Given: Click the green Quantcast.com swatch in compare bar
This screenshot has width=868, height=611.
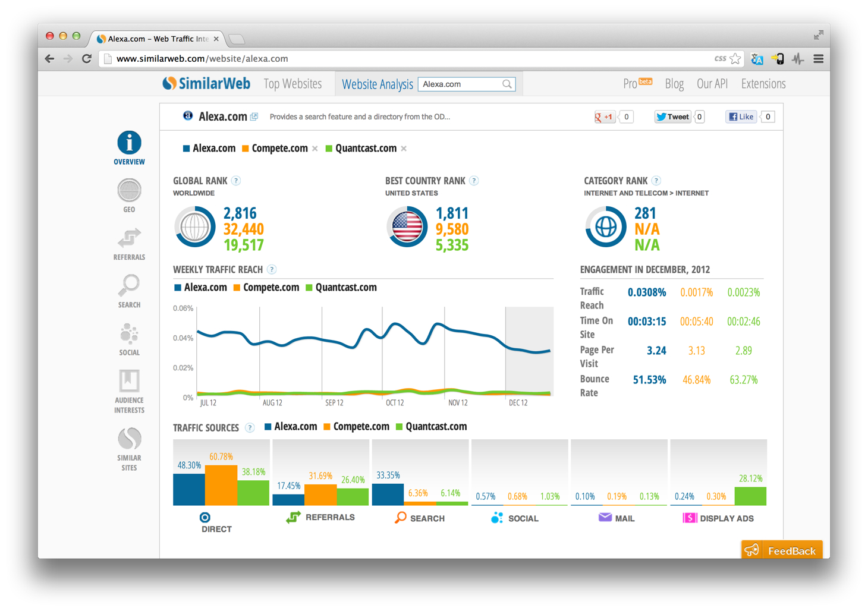Looking at the screenshot, I should pyautogui.click(x=329, y=149).
